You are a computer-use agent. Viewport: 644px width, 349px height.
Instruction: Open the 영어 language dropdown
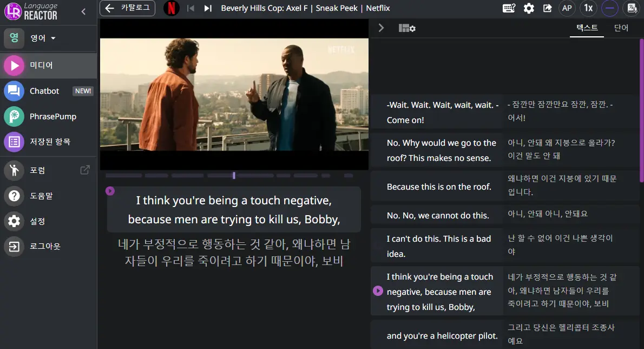[x=43, y=38]
